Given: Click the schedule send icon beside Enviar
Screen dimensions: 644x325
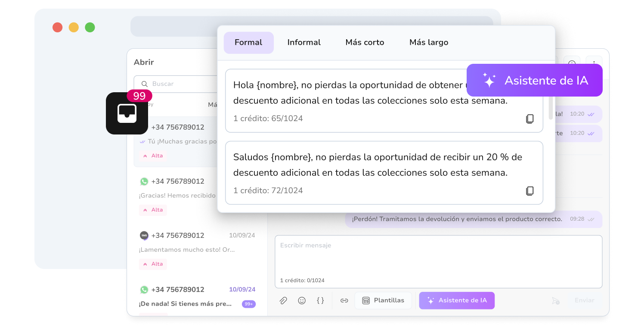Looking at the screenshot, I should tap(556, 300).
